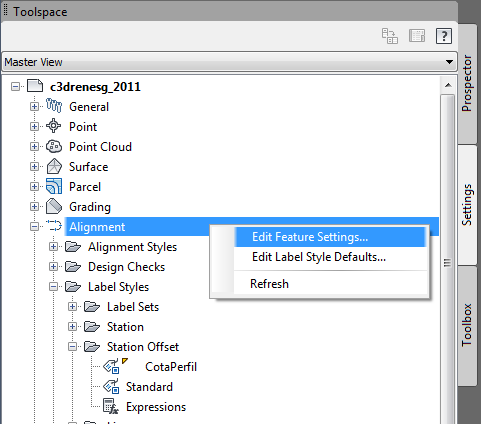Expand the General node
481x424 pixels.
[x=34, y=107]
